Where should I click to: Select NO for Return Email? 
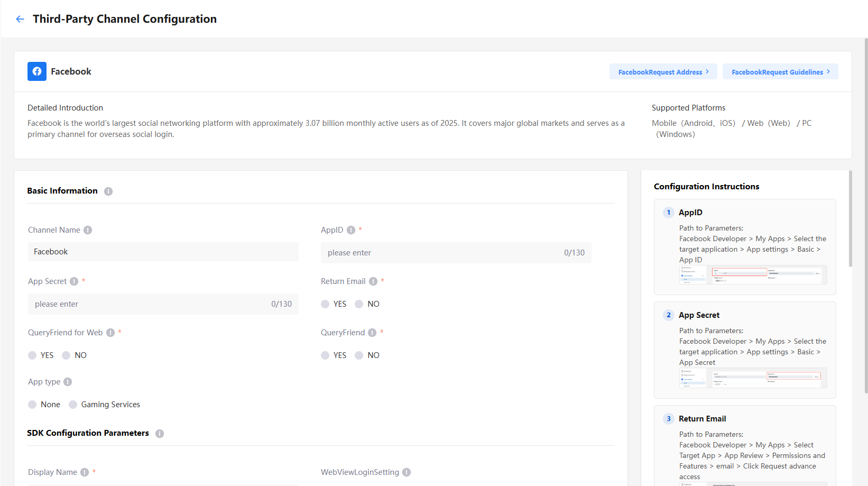pos(359,304)
